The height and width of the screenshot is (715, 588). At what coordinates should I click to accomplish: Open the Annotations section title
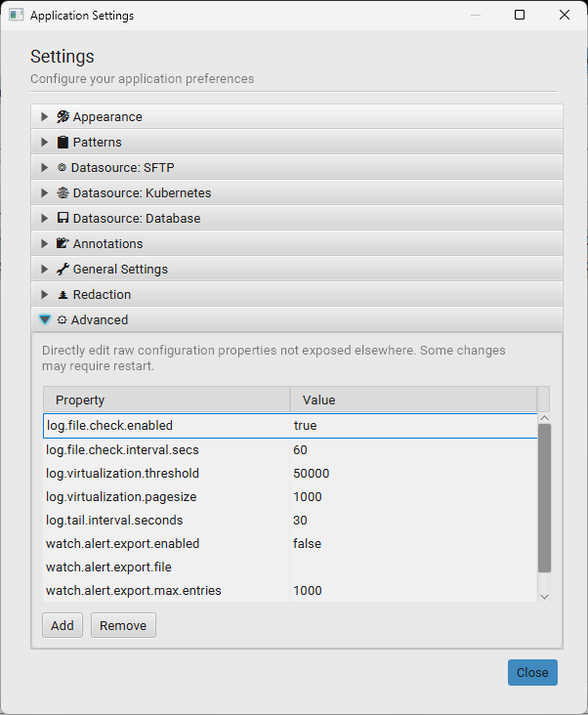pyautogui.click(x=107, y=244)
